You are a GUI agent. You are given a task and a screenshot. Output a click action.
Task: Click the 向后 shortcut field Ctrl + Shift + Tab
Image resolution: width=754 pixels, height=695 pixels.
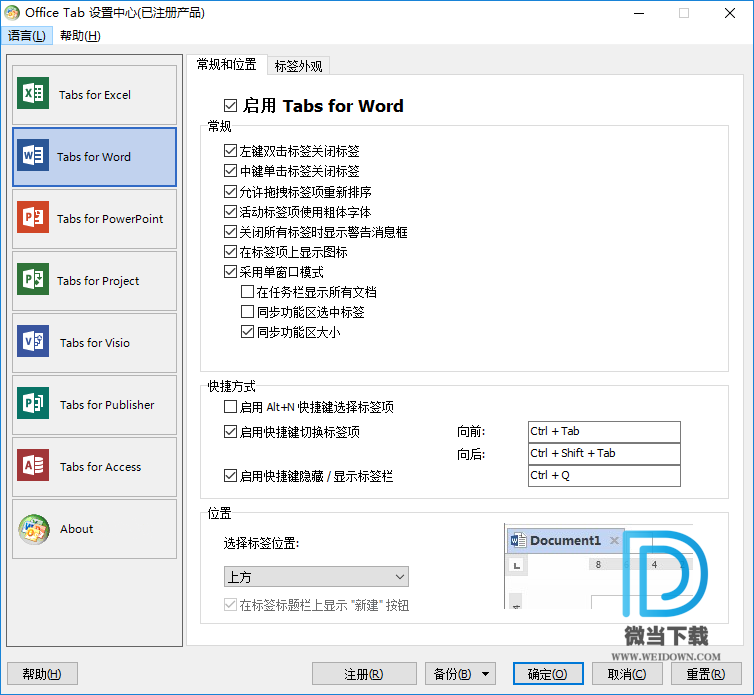(x=604, y=454)
